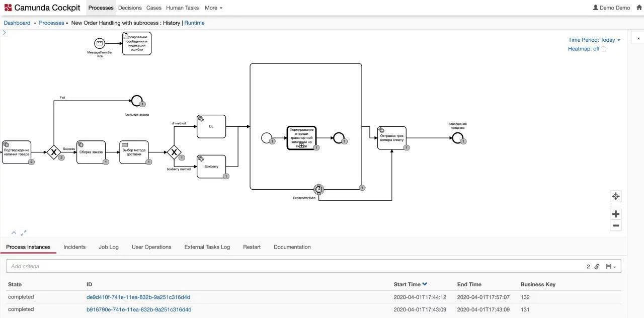Open the More navigation dropdown
The width and height of the screenshot is (644, 318).
click(213, 8)
